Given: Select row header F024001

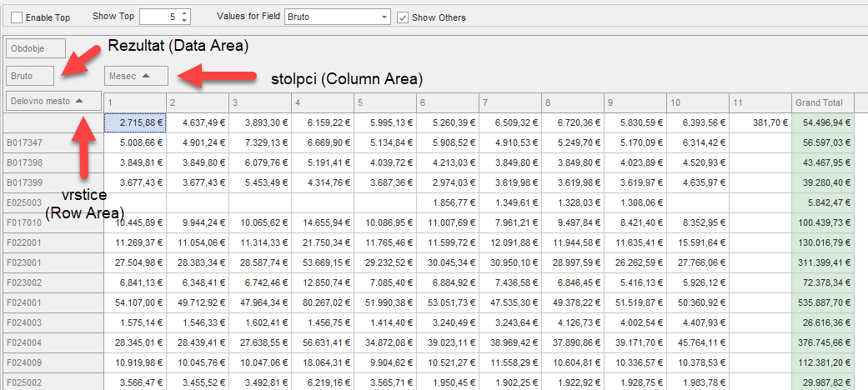Looking at the screenshot, I should click(53, 302).
